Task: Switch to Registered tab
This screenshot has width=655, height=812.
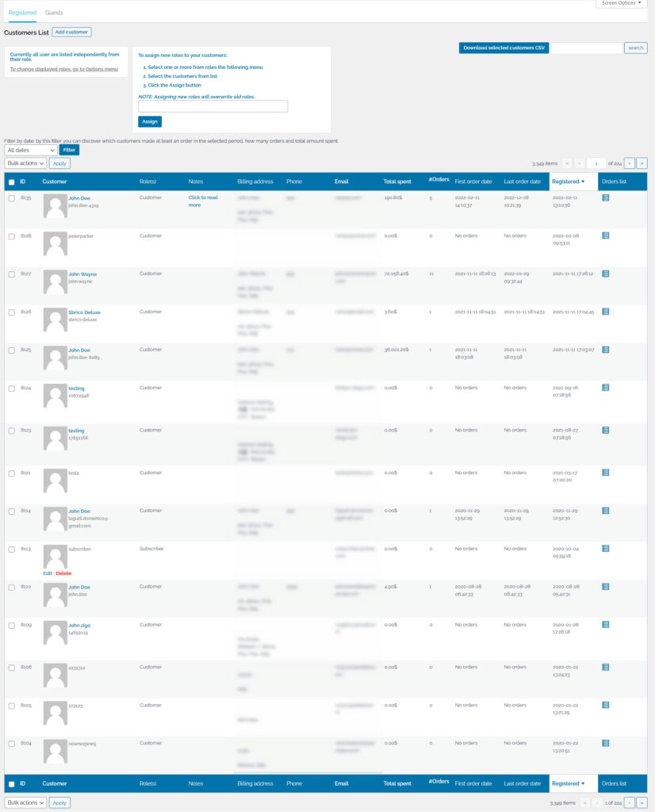Action: 22,13
